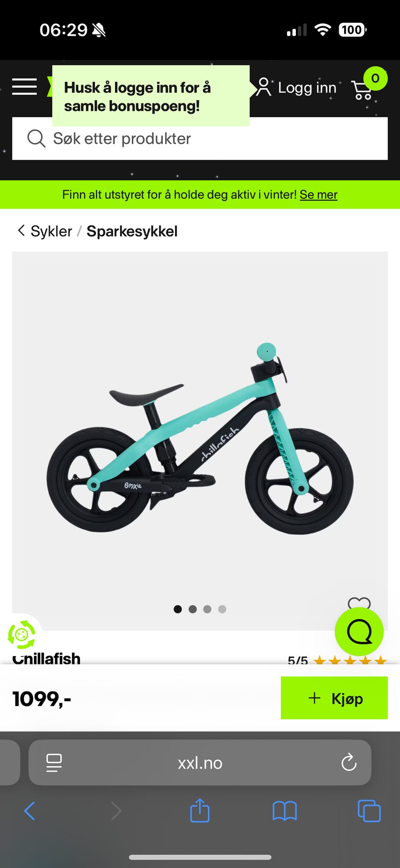Tap the Logg inn user icon
400x868 pixels.
(263, 87)
